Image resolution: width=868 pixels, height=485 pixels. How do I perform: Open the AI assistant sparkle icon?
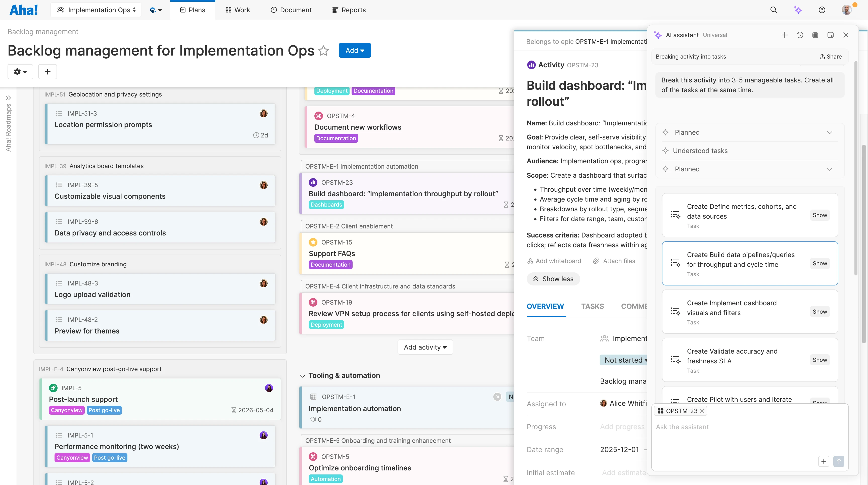(x=798, y=10)
